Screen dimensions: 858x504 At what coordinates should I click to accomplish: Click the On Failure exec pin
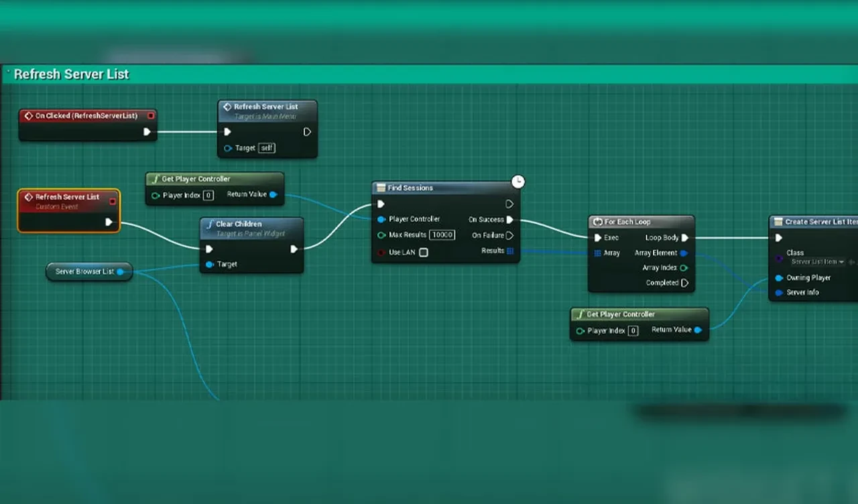(x=510, y=235)
